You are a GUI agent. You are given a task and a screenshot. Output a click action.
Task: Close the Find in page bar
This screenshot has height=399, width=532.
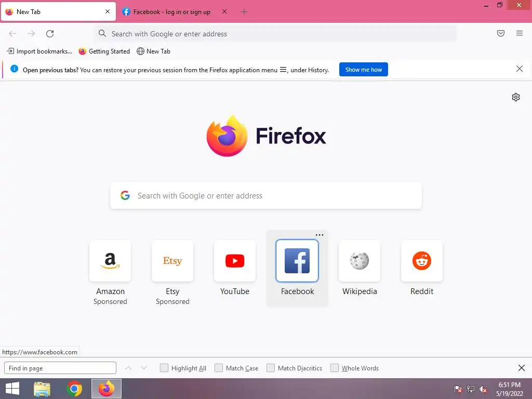522,368
